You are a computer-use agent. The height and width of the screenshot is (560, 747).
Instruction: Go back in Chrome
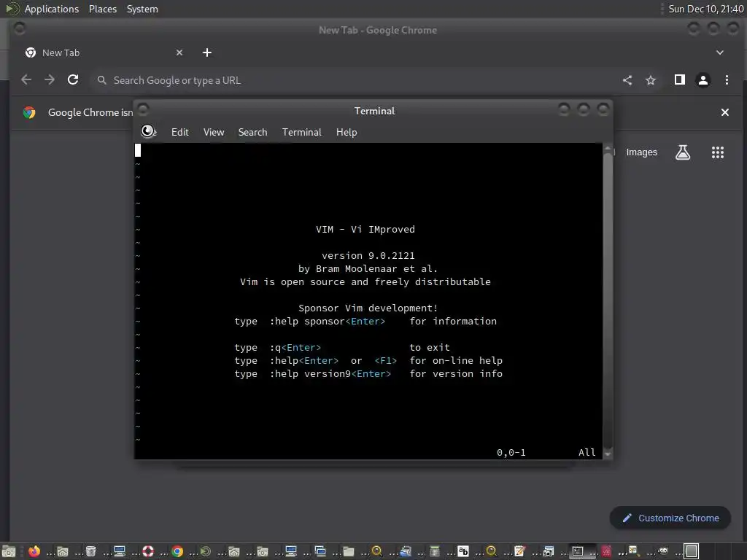tap(26, 79)
